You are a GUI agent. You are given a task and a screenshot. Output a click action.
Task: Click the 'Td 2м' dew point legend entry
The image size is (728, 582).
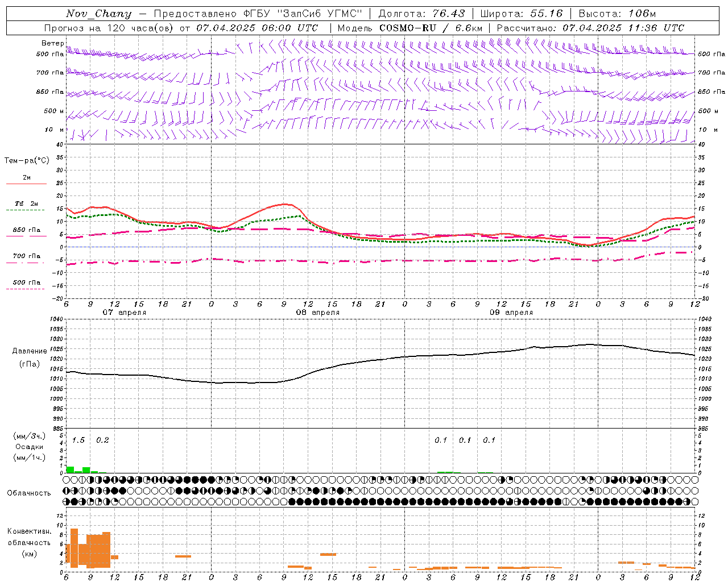(x=26, y=203)
